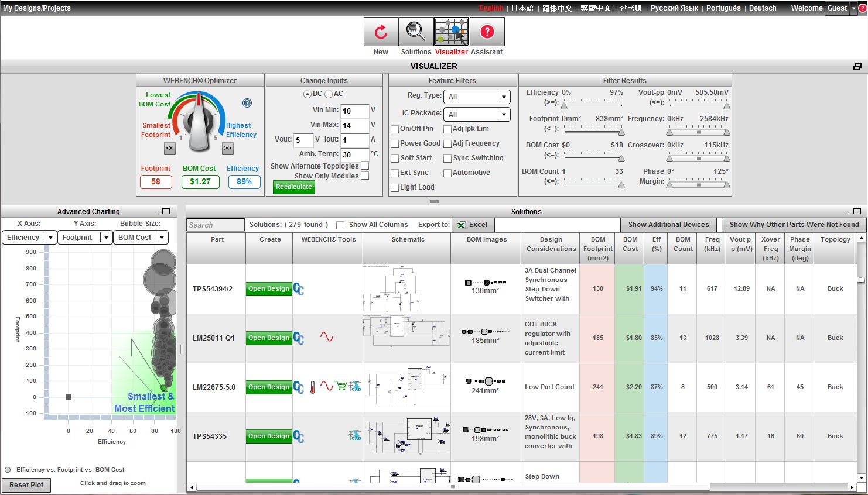
Task: Open the Assistant help icon
Action: [487, 32]
